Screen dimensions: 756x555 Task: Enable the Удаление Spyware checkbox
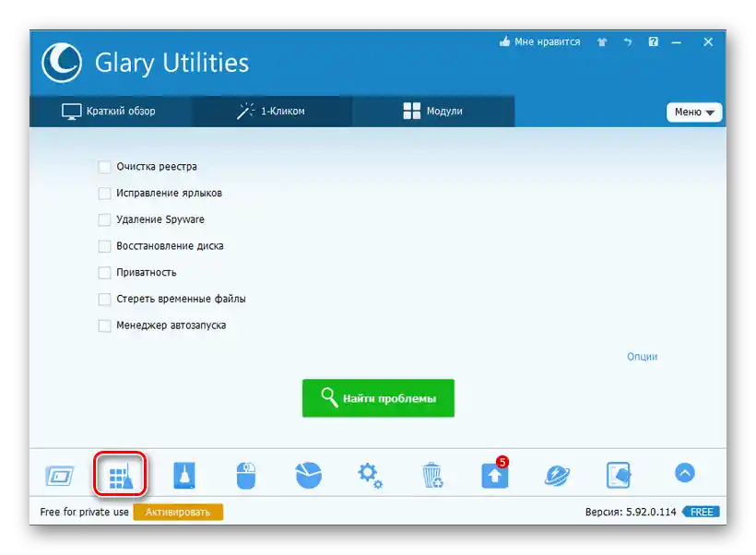(104, 219)
